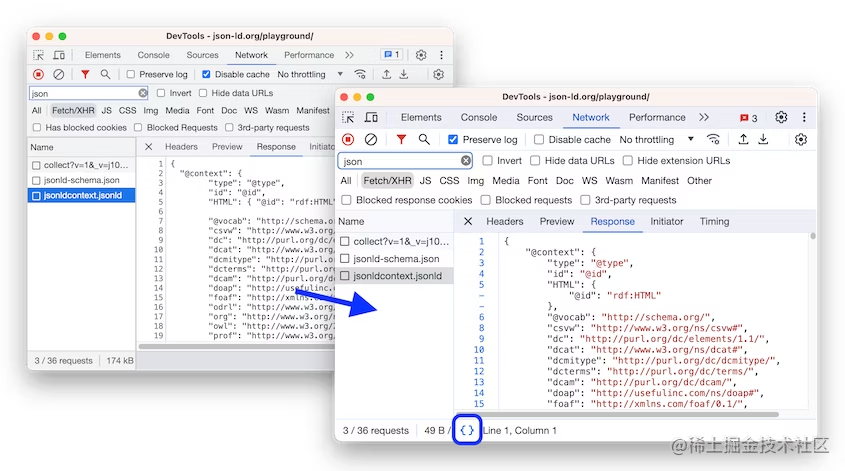Check 3rd-party requests in front window
This screenshot has width=845, height=471.
pyautogui.click(x=585, y=200)
